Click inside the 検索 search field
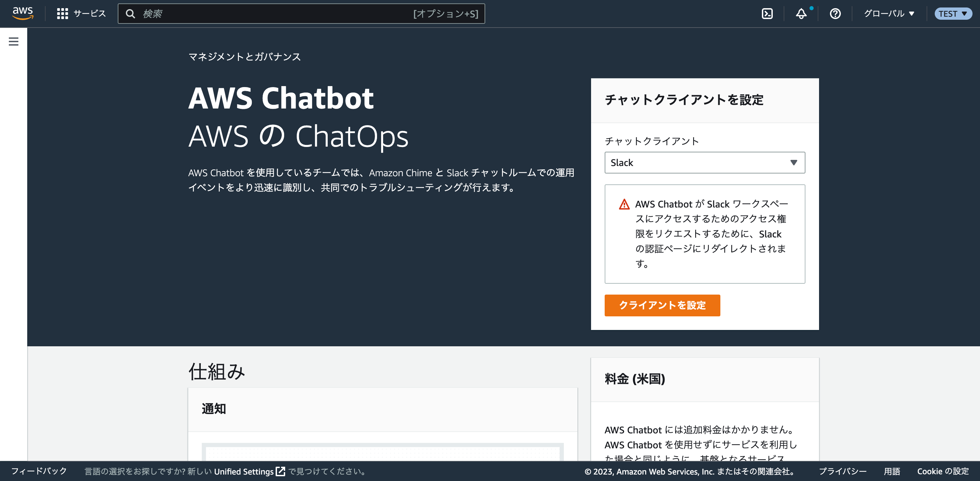The image size is (980, 481). coord(266,13)
